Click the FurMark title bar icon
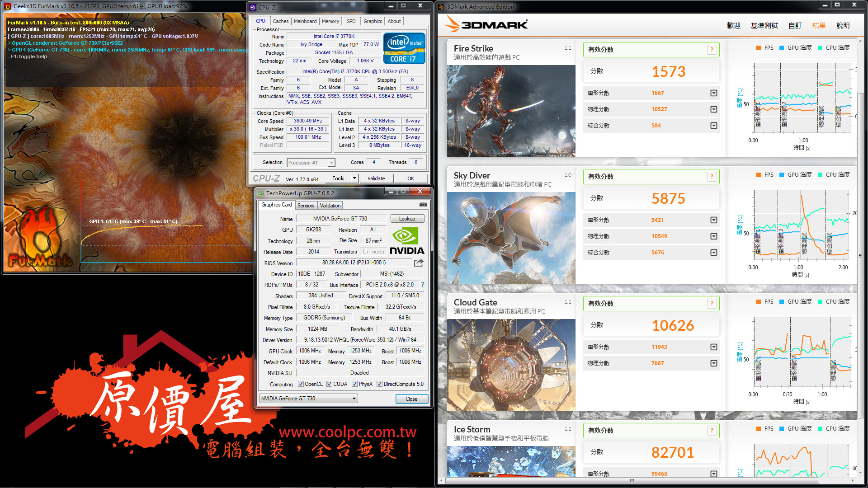 click(7, 6)
